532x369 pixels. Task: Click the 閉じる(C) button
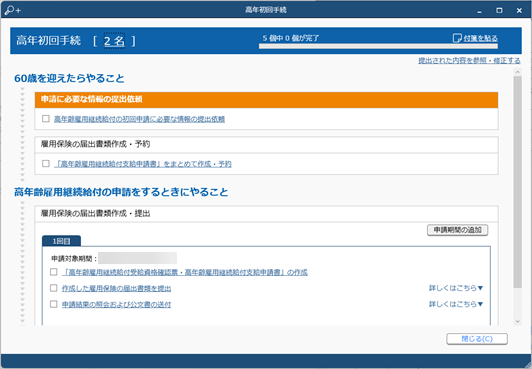pos(477,339)
